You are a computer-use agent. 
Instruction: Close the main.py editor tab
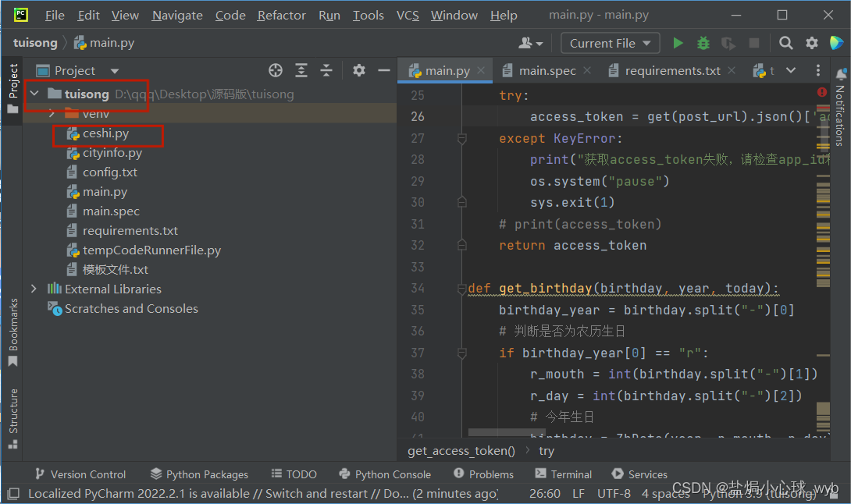click(481, 70)
